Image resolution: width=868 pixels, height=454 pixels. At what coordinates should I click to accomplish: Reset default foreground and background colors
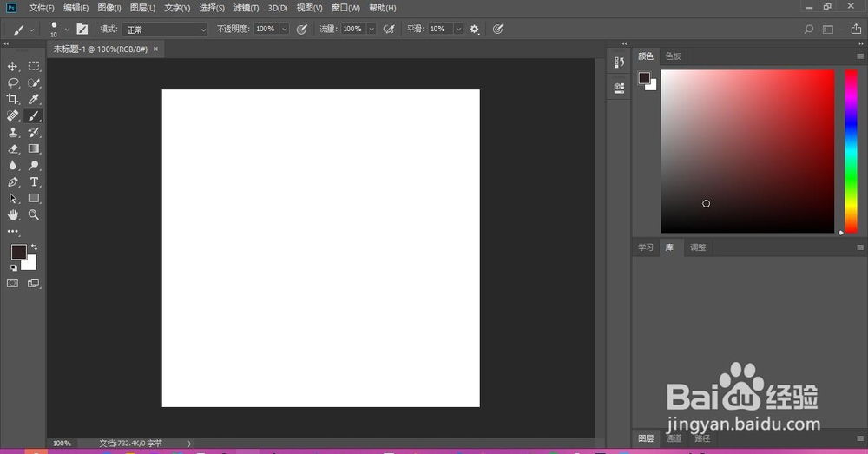tap(13, 267)
